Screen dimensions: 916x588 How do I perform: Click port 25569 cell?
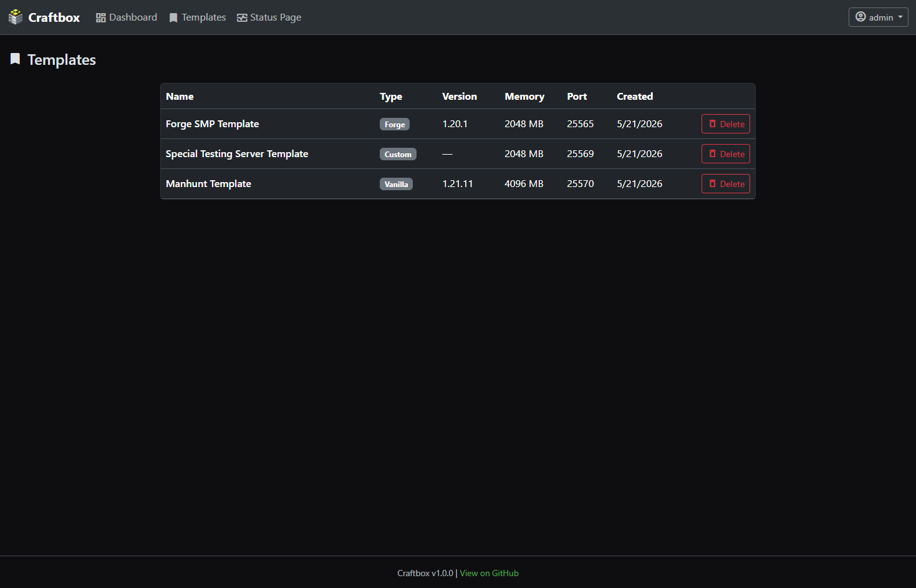[x=581, y=154]
